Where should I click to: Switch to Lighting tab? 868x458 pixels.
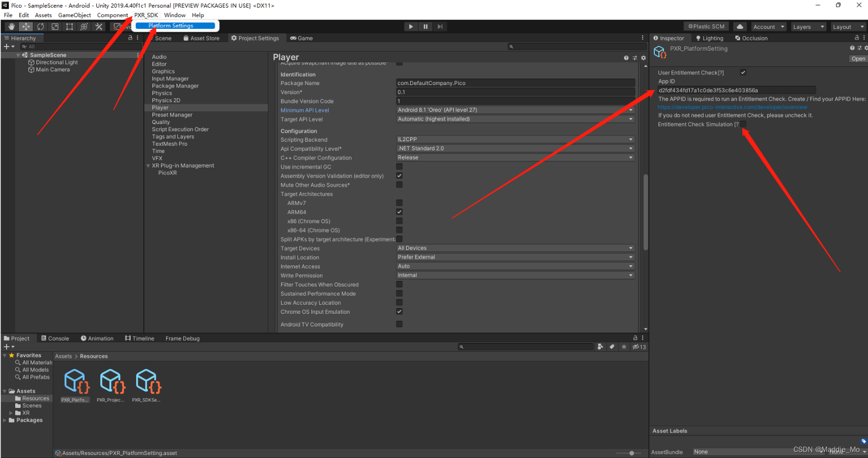coord(709,38)
